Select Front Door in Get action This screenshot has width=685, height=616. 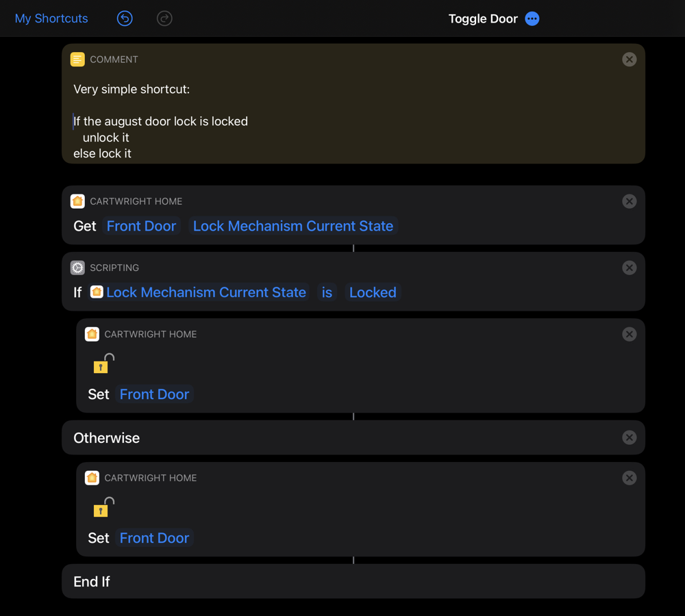141,226
